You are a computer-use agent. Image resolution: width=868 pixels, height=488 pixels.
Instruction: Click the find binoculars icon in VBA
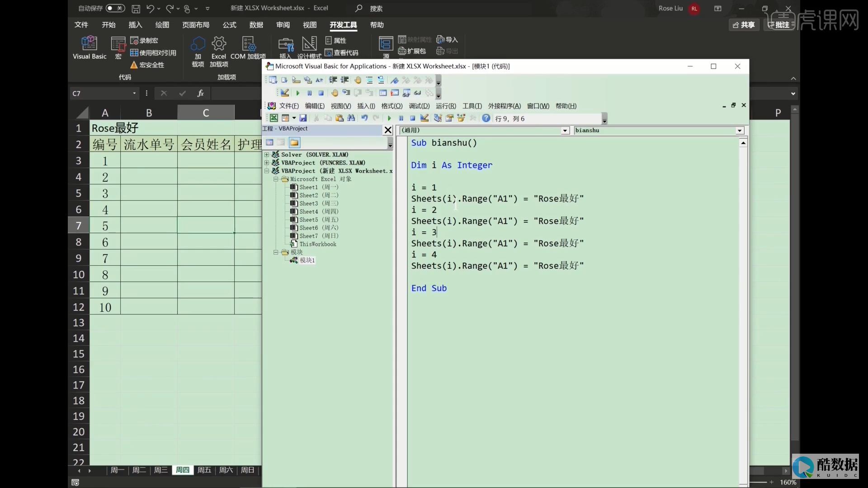351,118
